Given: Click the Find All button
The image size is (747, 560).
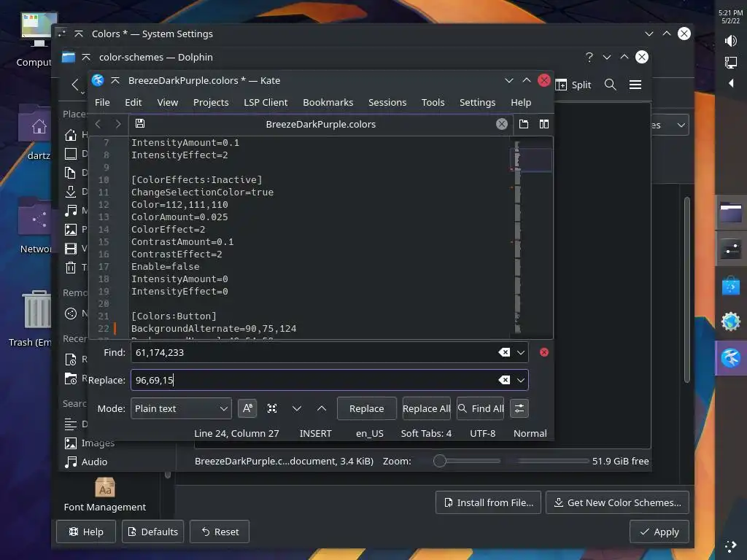Looking at the screenshot, I should coord(480,408).
